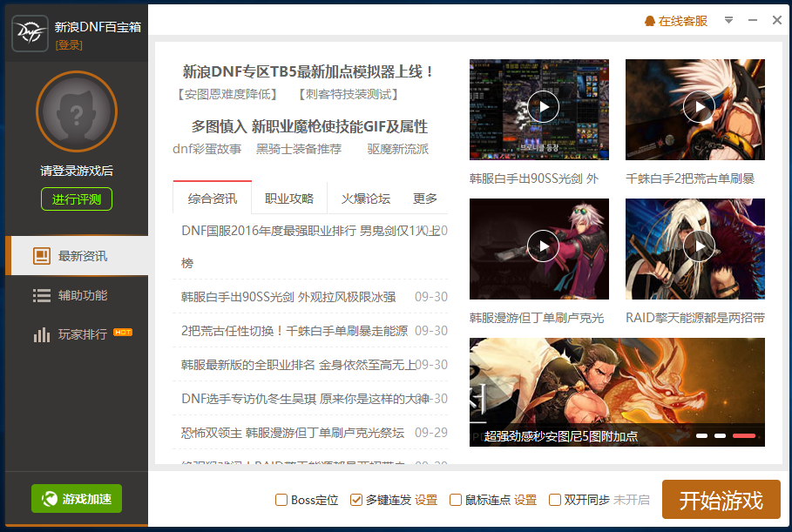The width and height of the screenshot is (792, 532).
Task: Uncheck the 多键连发 checkbox
Action: 356,500
